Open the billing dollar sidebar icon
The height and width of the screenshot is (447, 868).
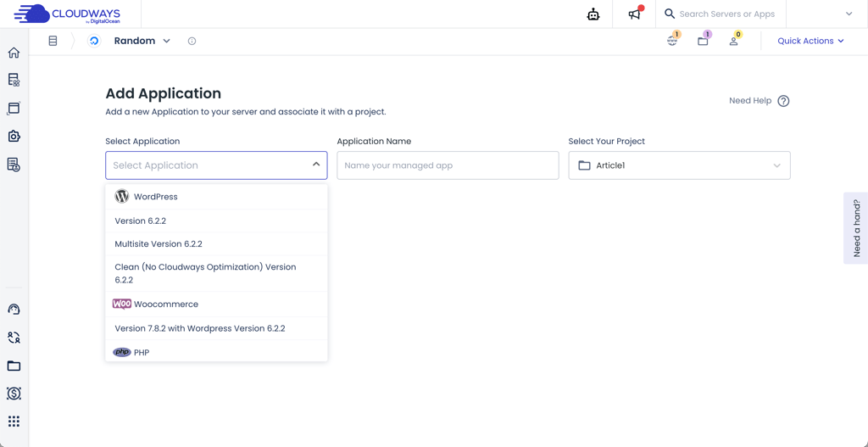14,394
